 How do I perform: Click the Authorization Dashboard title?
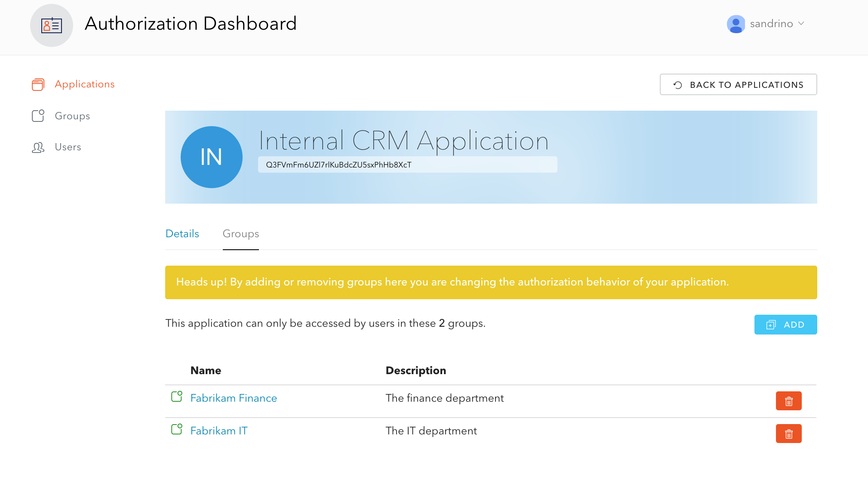coord(191,24)
